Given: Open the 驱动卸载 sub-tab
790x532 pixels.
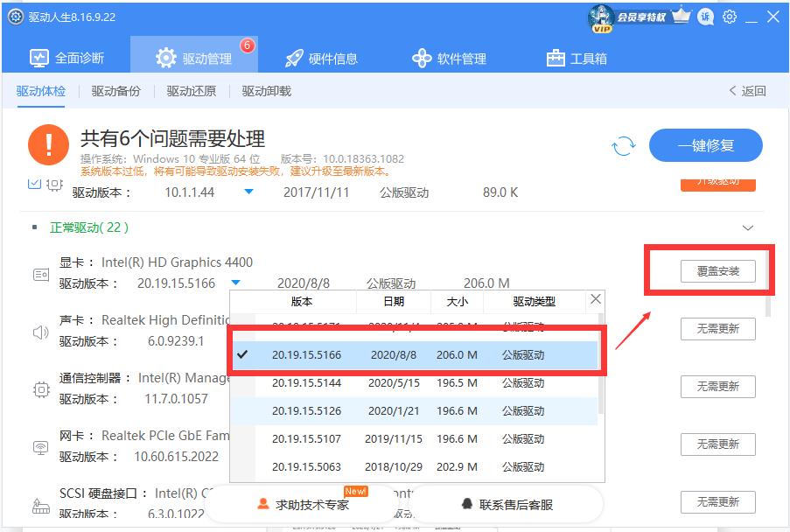Looking at the screenshot, I should 267,91.
